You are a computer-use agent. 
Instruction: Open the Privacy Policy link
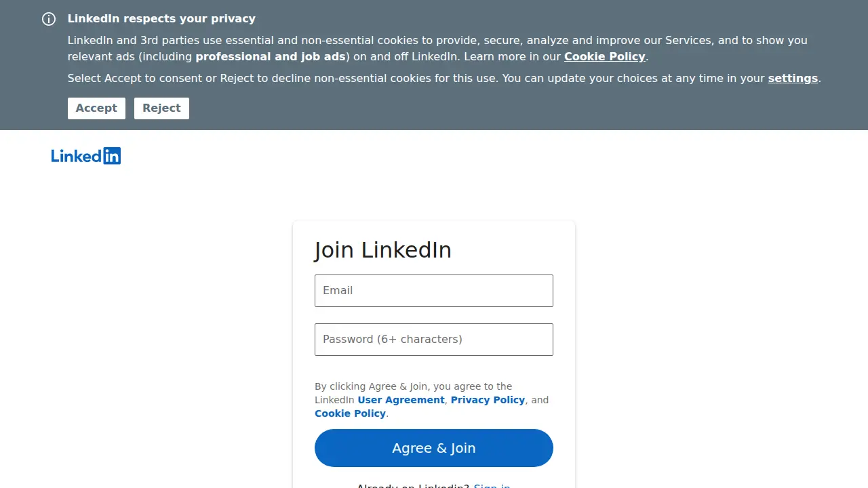point(488,400)
